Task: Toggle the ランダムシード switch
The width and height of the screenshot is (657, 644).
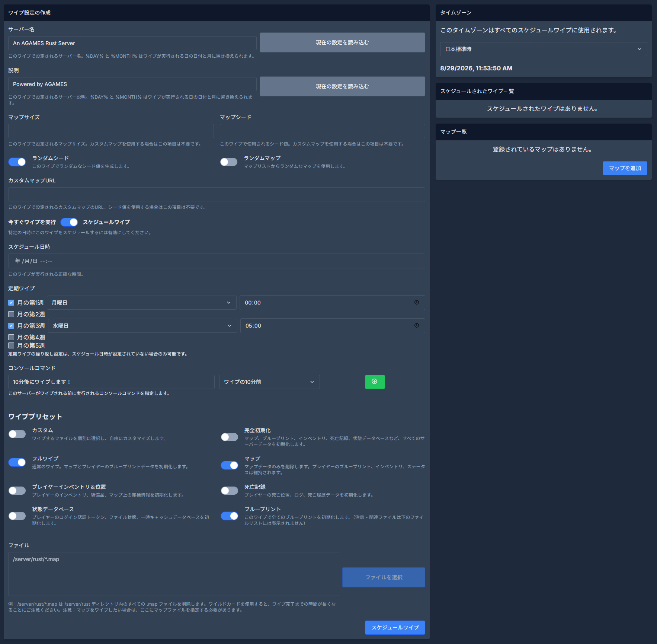Action: pyautogui.click(x=17, y=162)
